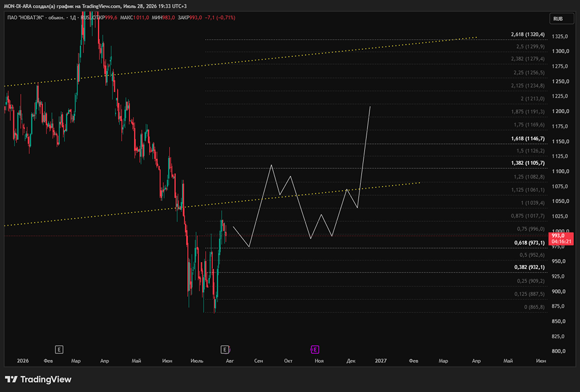The image size is (580, 392).
Task: Click the ПАО "НОВАТЭК" symbol title
Action: click(x=36, y=17)
